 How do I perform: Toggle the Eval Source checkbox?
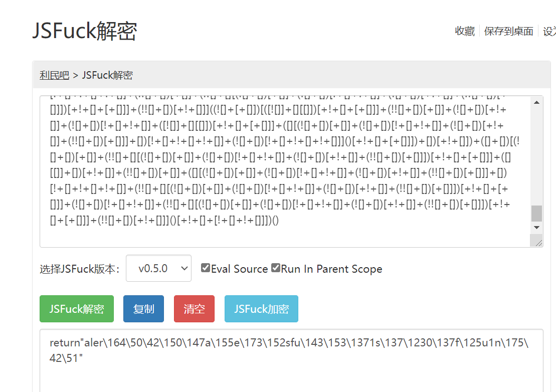206,268
